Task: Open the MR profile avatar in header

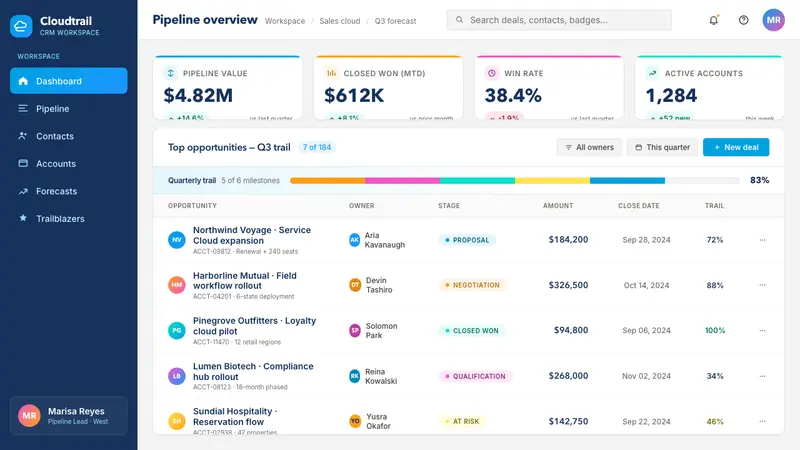Action: click(773, 20)
